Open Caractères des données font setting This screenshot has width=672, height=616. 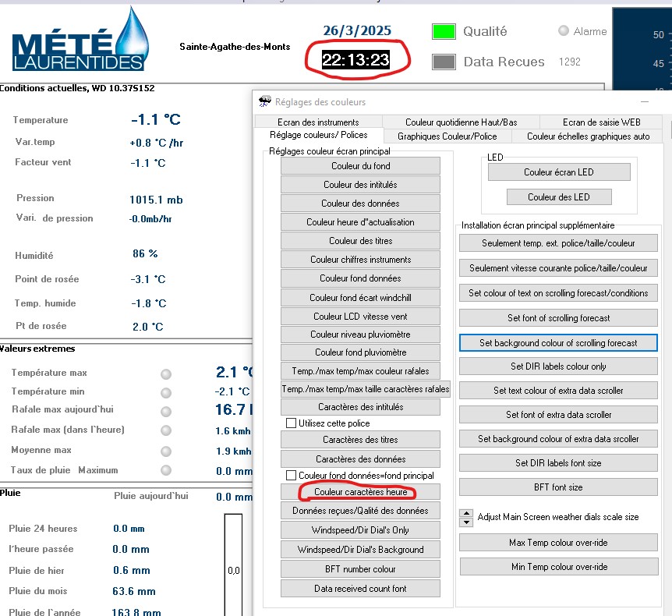click(360, 459)
